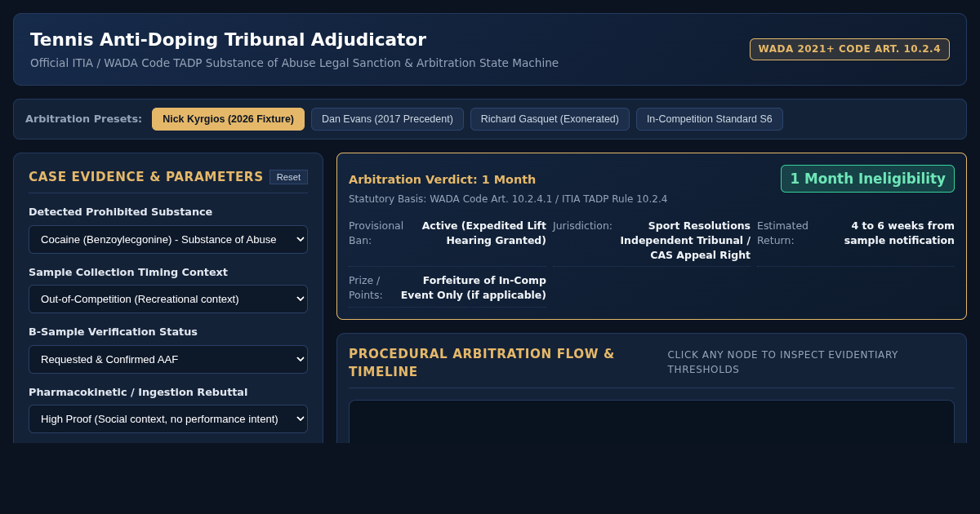
Task: Click the Tennis Anti-Doping Tribunal Adjudicator title
Action: 228,39
